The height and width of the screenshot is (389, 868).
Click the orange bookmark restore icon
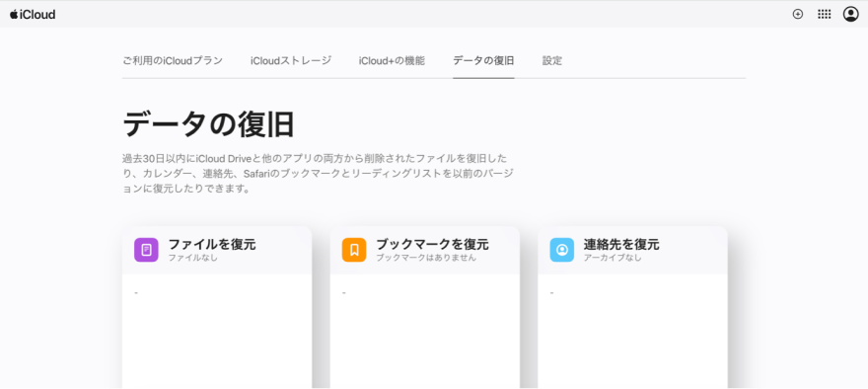354,250
